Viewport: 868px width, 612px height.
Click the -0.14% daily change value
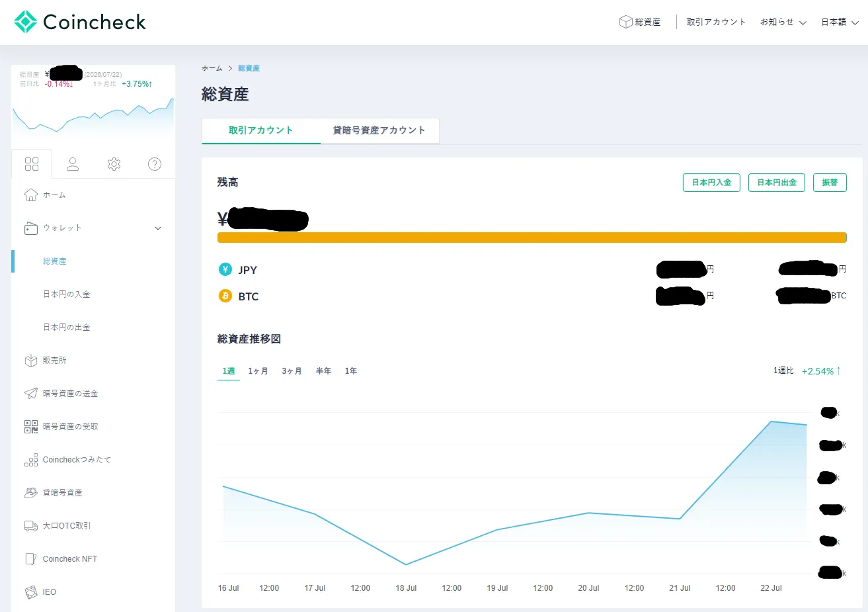[x=59, y=84]
